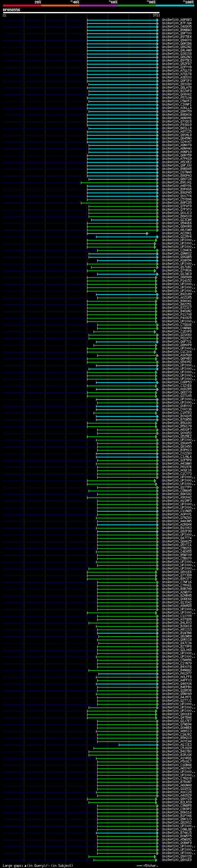Open hit UniRef100_Q4LAW9
This screenshot has width=197, height=868.
pyautogui.click(x=176, y=50)
